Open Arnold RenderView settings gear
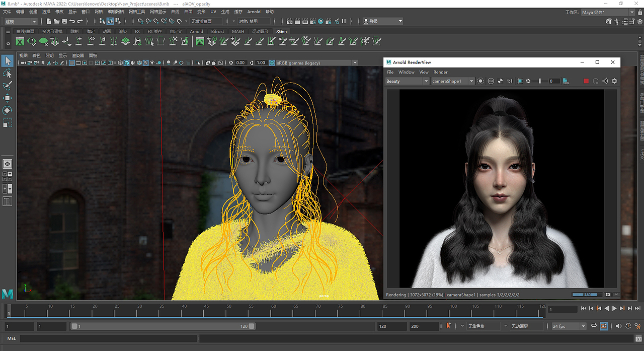 pos(614,81)
